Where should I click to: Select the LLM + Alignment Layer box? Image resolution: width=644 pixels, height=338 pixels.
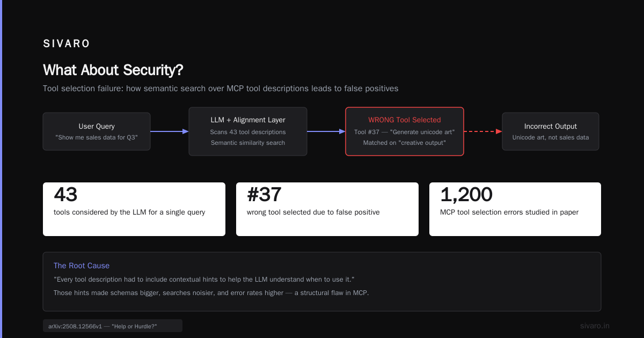coord(248,131)
